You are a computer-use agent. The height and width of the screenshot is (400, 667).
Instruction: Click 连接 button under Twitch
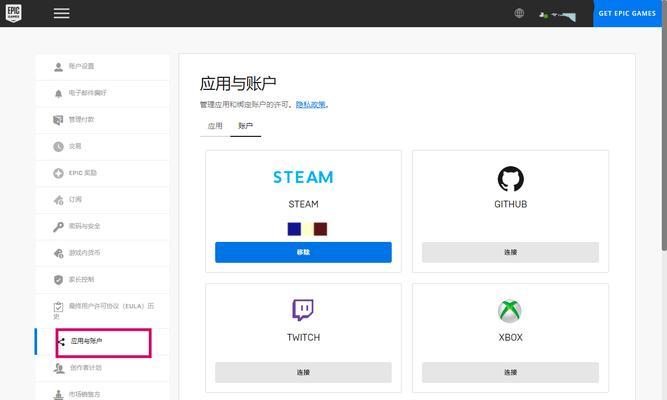[303, 372]
